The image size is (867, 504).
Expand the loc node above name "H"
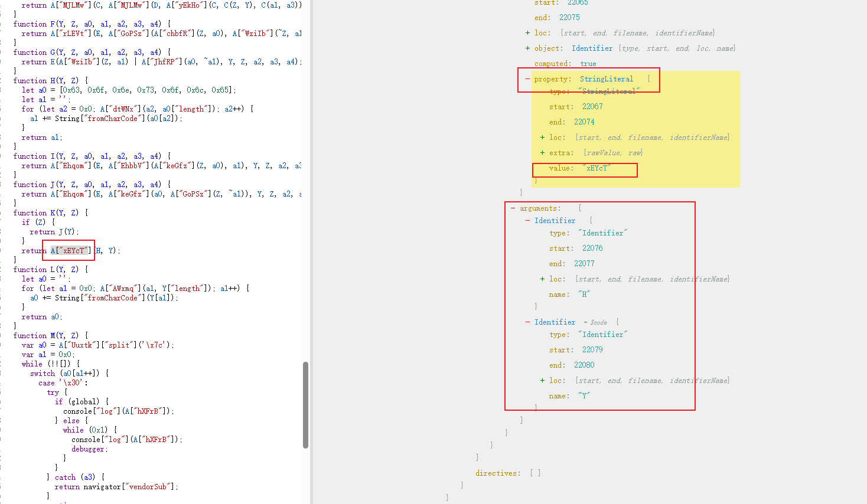point(542,279)
